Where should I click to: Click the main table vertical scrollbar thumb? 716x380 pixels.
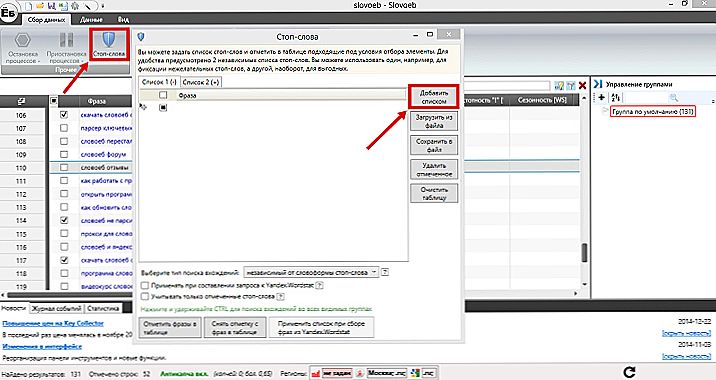pos(584,253)
